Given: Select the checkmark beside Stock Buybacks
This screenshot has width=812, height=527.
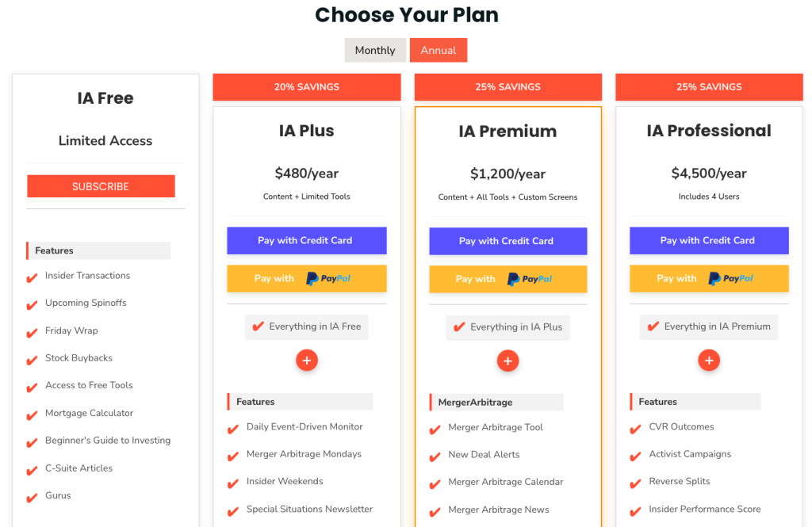Looking at the screenshot, I should (32, 358).
